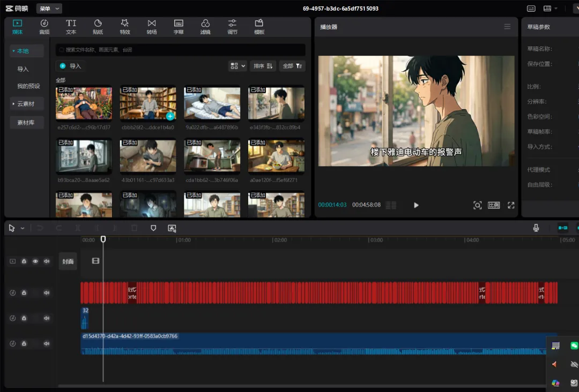Select thumbnail a0ae120f-...f5ef6f271
579x392 pixels.
pyautogui.click(x=276, y=156)
